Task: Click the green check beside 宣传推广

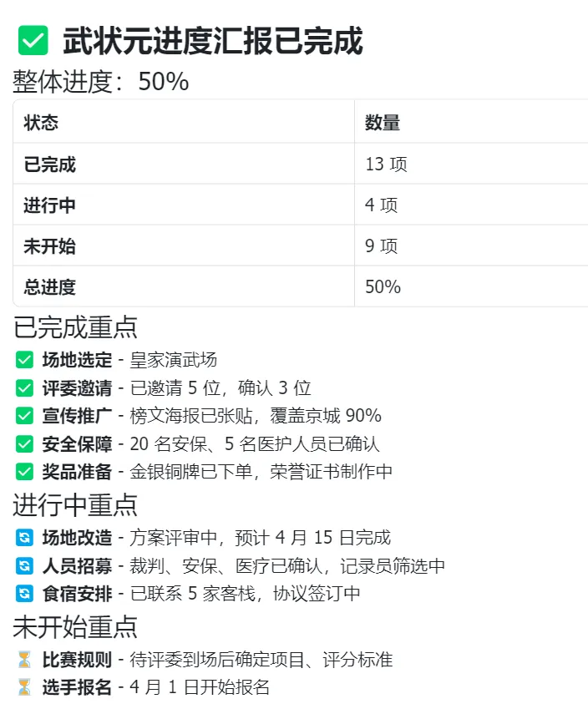Action: 24,416
